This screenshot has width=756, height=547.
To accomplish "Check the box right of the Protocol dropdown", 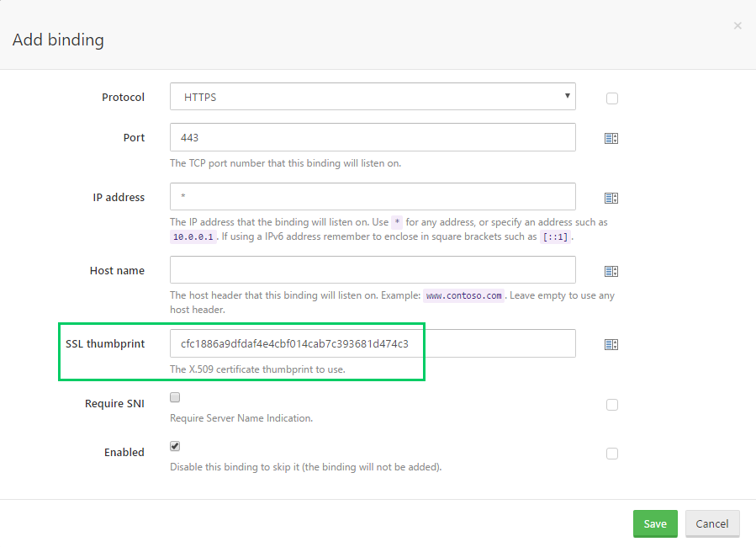I will (x=611, y=98).
